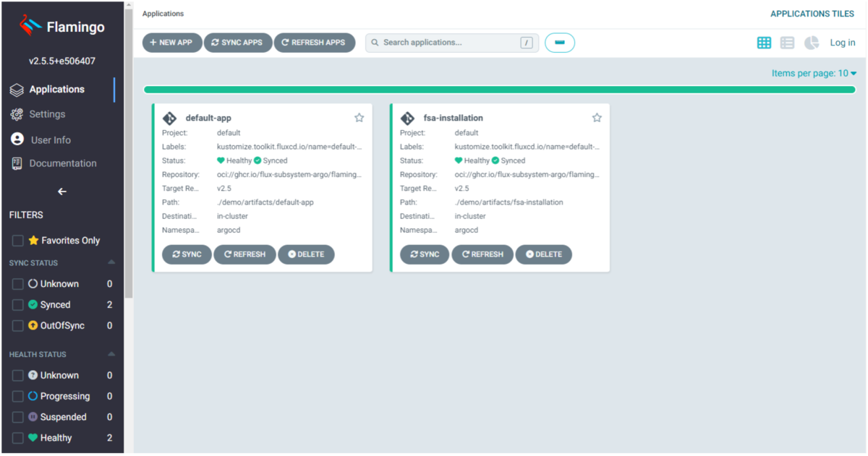
Task: Click version text v2.5.5+e506407
Action: pos(62,61)
